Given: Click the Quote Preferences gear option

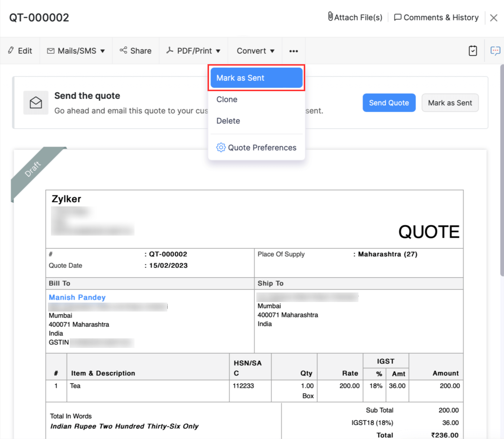Looking at the screenshot, I should 256,148.
